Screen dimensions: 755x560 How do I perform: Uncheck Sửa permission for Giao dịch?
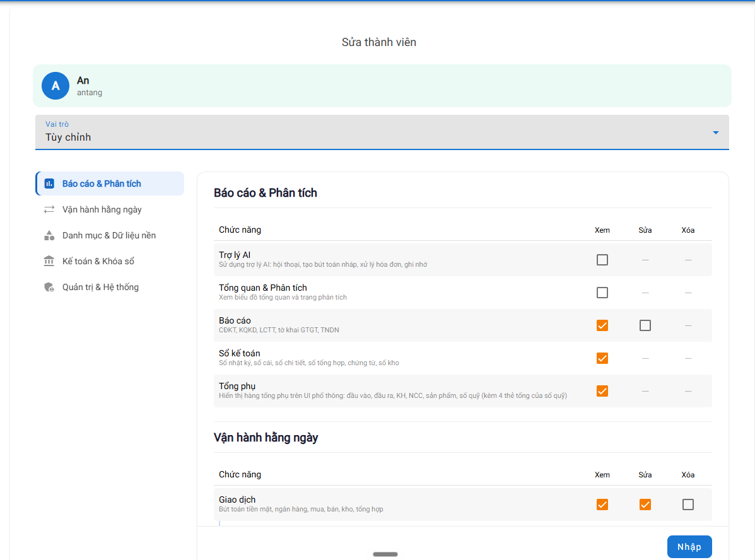(645, 505)
